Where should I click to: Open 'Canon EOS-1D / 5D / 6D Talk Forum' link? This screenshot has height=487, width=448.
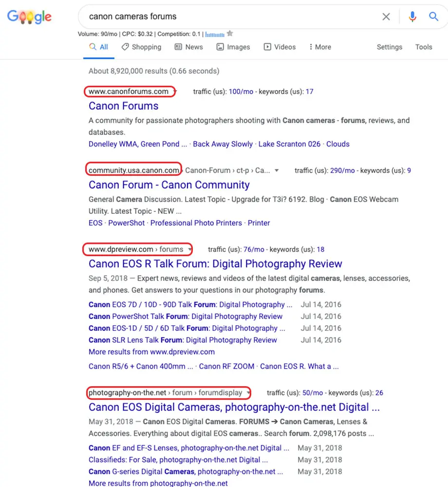187,328
